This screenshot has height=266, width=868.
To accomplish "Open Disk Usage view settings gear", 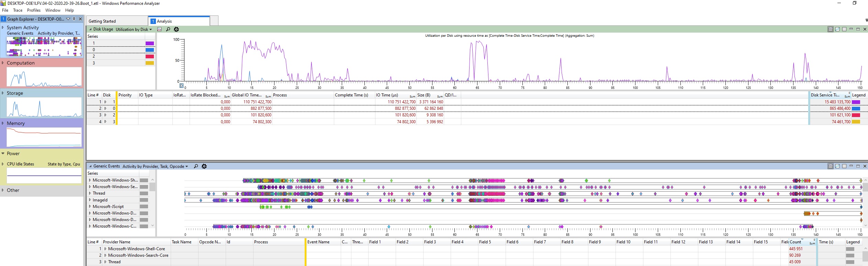I will (x=177, y=30).
